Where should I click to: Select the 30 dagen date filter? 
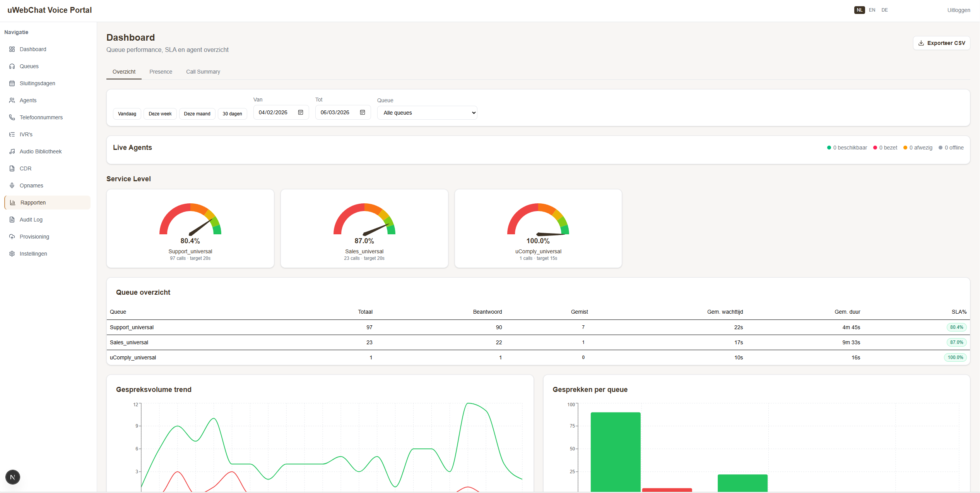coord(233,113)
